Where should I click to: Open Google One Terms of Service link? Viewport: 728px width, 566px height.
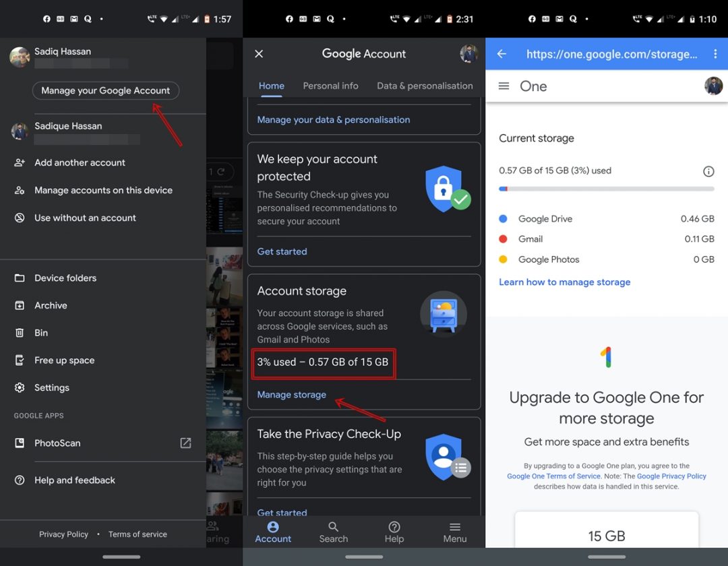point(554,476)
